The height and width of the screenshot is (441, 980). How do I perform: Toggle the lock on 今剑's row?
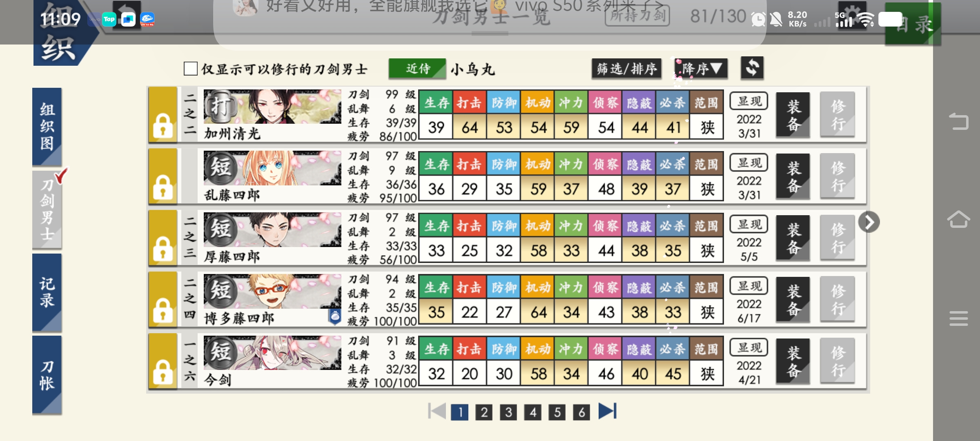pos(163,361)
